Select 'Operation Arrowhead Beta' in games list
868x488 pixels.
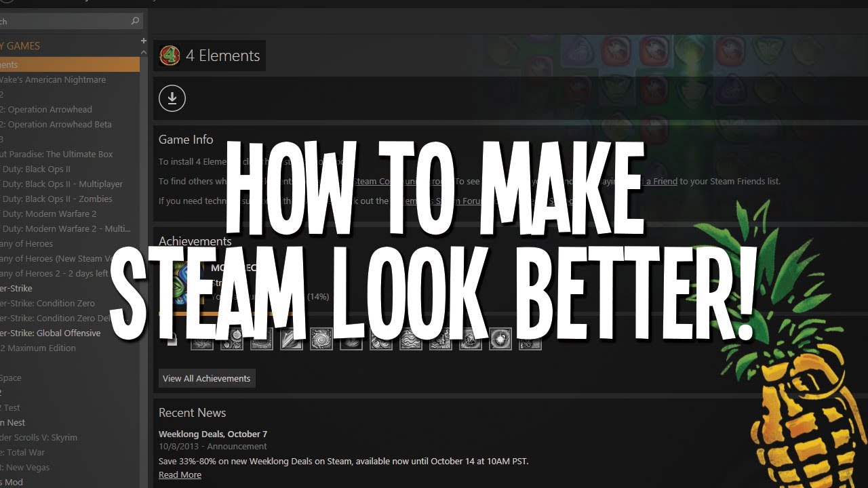click(56, 124)
